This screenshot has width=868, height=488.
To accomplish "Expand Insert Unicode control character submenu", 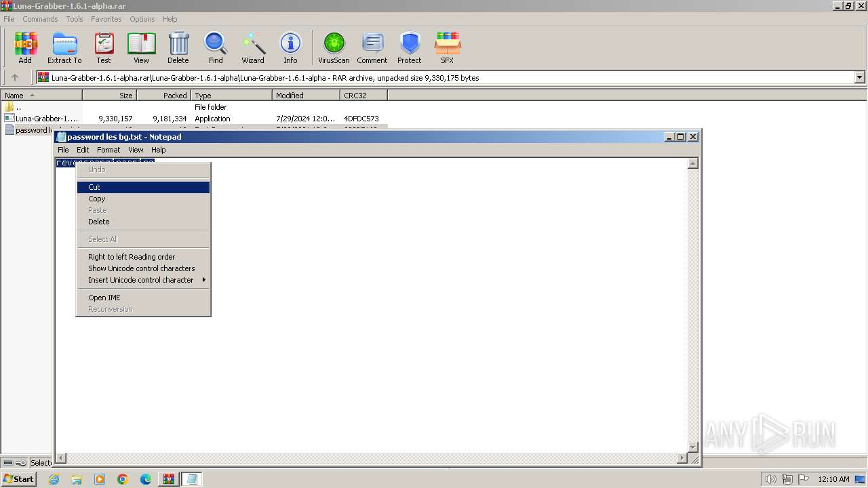I will pyautogui.click(x=143, y=280).
